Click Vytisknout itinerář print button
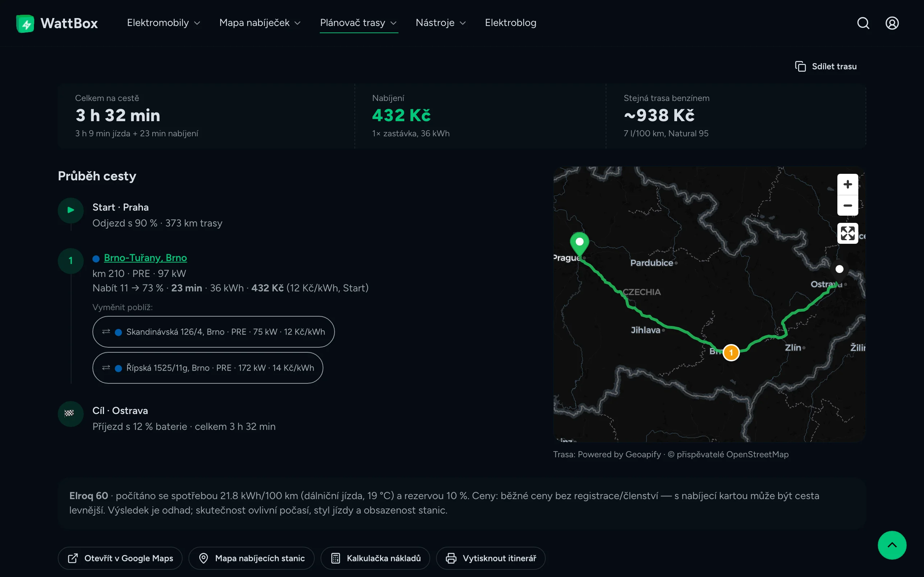Viewport: 924px width, 577px height. point(491,558)
